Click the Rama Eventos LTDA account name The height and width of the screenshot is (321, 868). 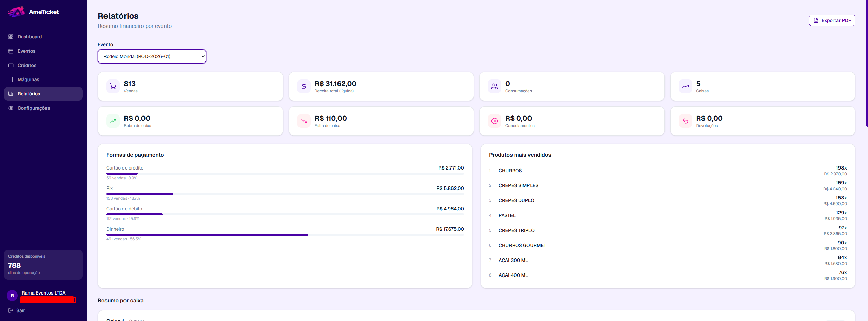[x=44, y=293]
